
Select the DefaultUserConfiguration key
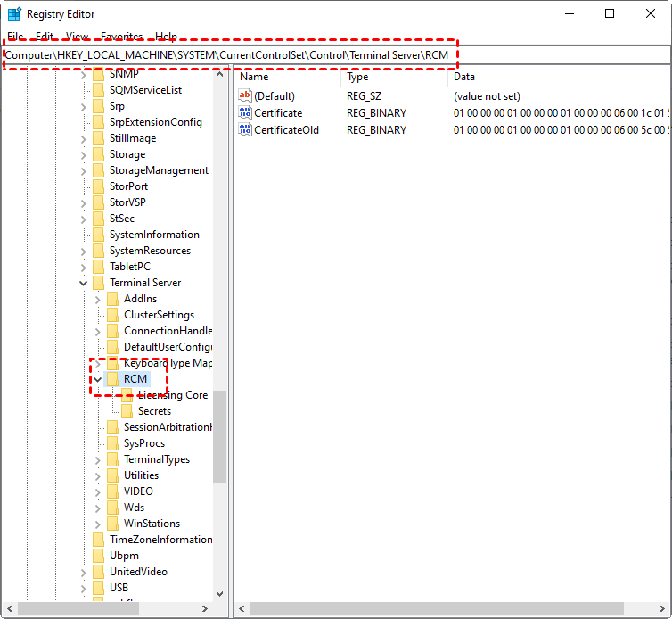(x=168, y=347)
